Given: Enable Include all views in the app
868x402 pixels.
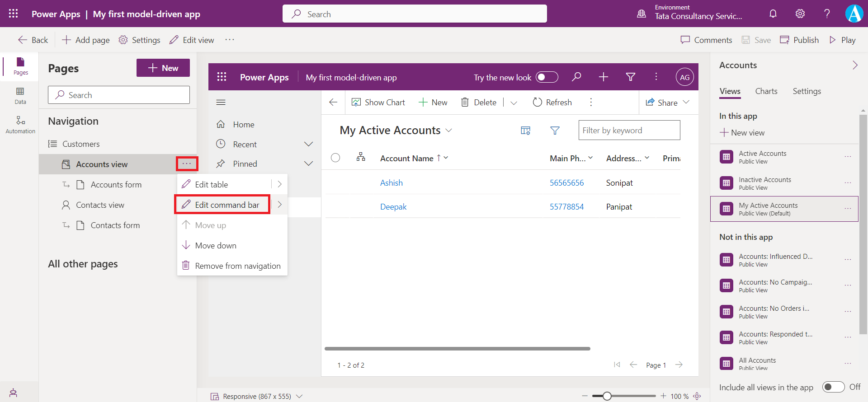Looking at the screenshot, I should [833, 387].
